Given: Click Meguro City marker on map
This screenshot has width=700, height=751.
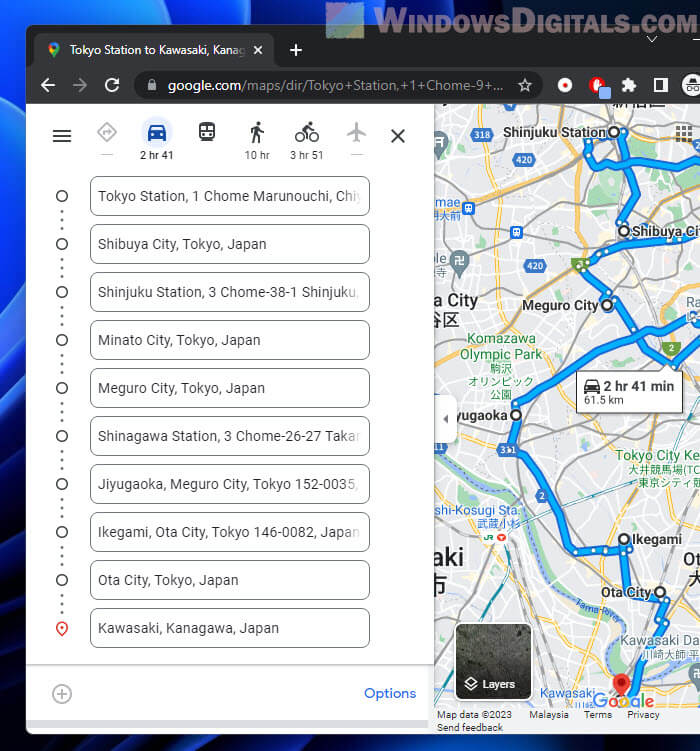Looking at the screenshot, I should (x=607, y=305).
